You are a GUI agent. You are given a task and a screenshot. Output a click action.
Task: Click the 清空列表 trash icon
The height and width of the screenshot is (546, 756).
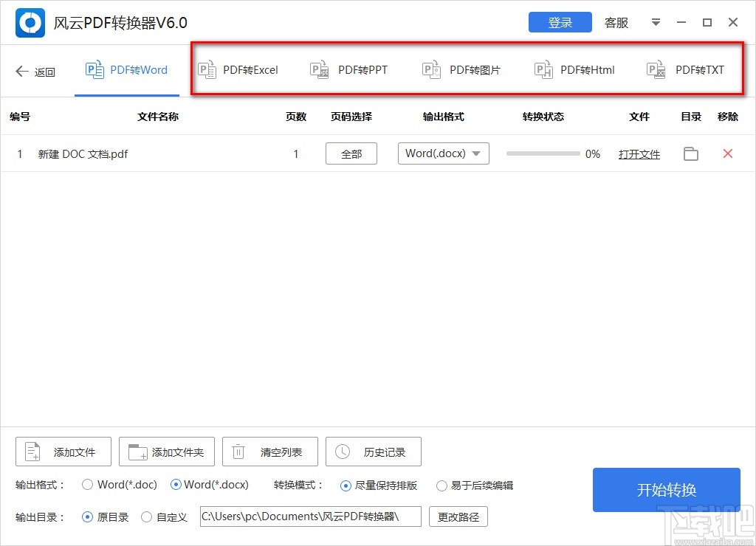tap(238, 451)
